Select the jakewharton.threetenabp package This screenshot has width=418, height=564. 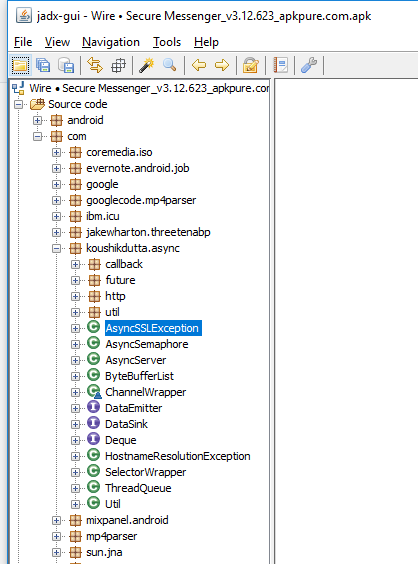pos(148,232)
